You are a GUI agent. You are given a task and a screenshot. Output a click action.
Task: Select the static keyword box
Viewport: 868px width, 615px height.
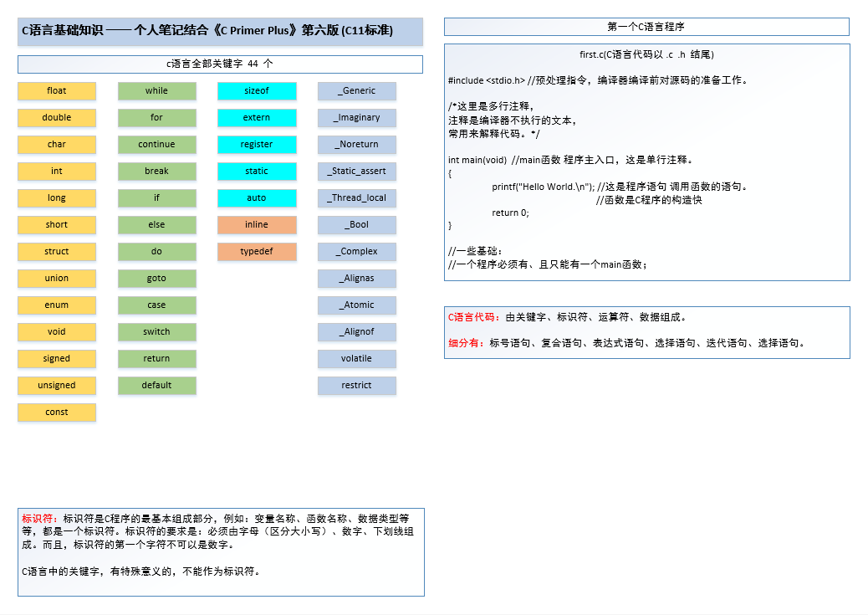tap(257, 172)
